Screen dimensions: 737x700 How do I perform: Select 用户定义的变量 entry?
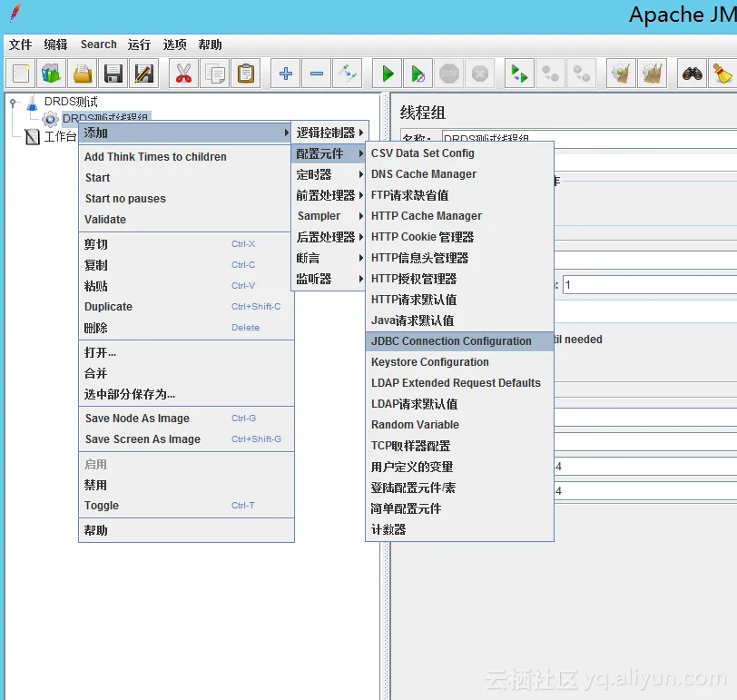[459, 467]
